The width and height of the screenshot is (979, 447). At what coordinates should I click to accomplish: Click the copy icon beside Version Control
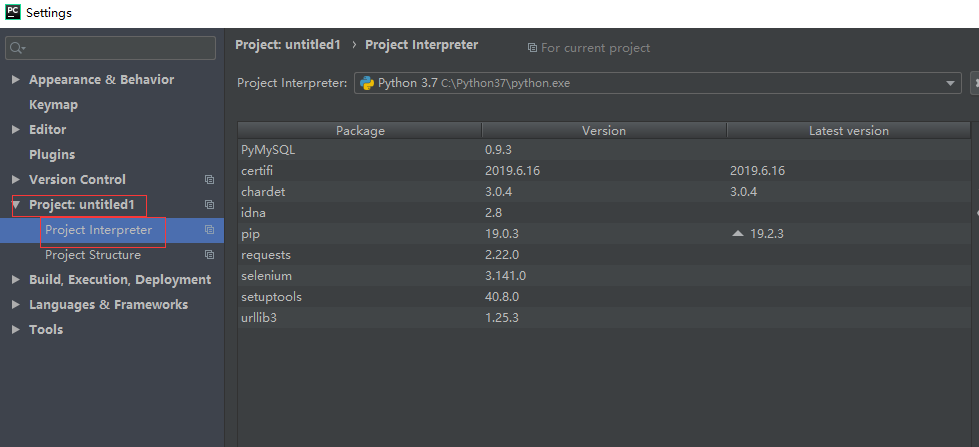pyautogui.click(x=209, y=180)
